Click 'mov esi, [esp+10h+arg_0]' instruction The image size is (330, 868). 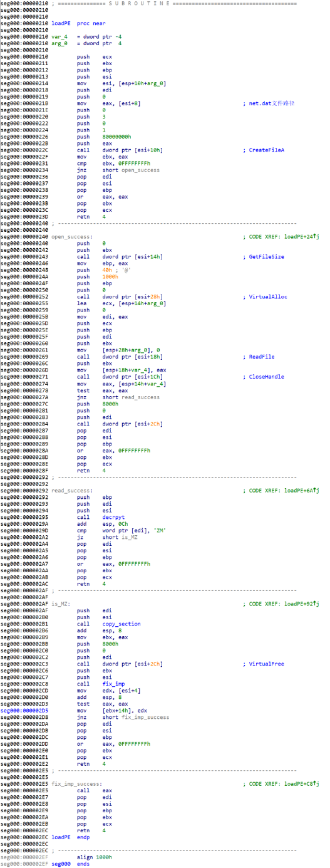pyautogui.click(x=121, y=83)
